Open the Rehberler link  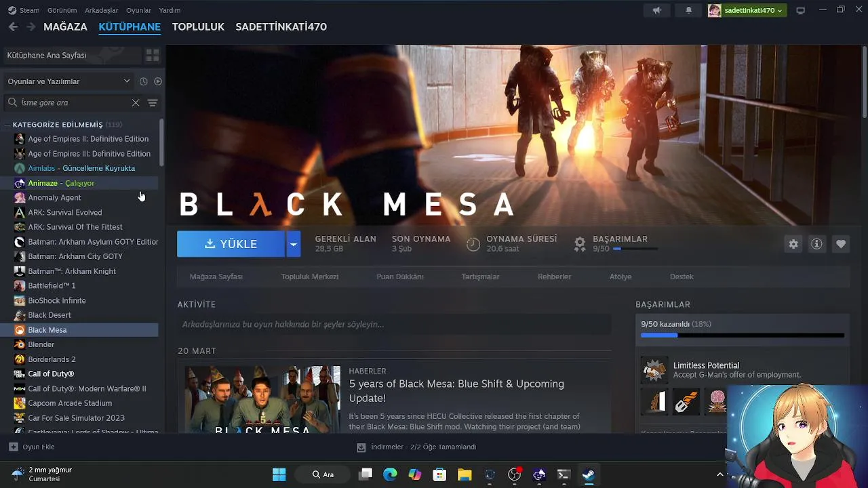[555, 277]
